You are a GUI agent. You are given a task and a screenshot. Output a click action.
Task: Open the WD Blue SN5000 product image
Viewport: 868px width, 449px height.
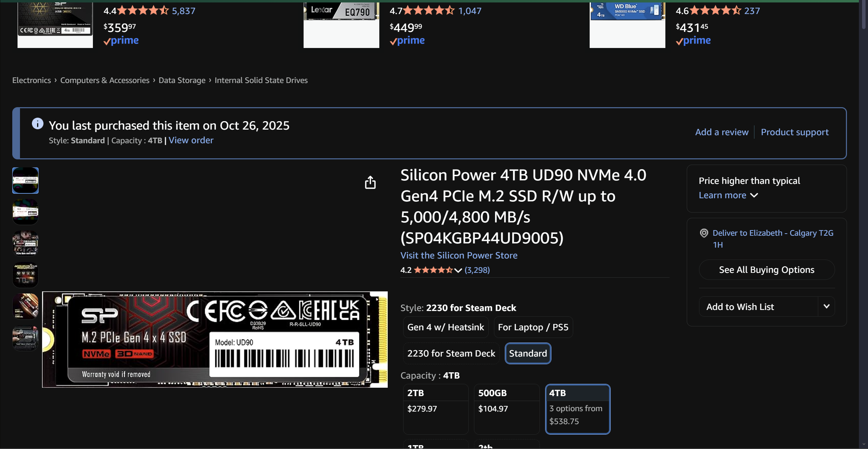click(627, 25)
